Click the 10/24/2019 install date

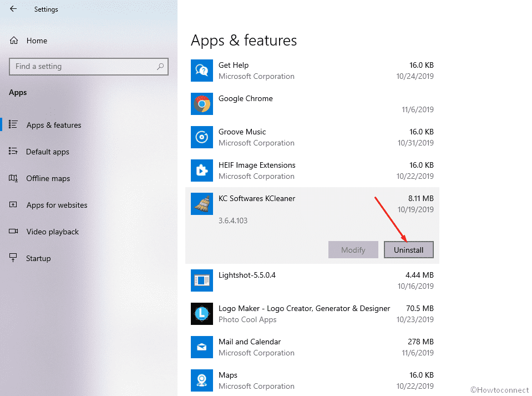point(415,77)
